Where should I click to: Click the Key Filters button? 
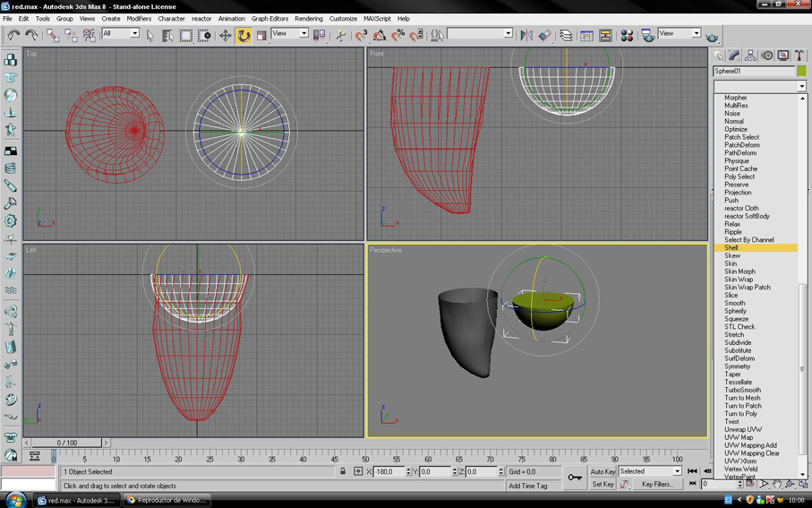658,485
